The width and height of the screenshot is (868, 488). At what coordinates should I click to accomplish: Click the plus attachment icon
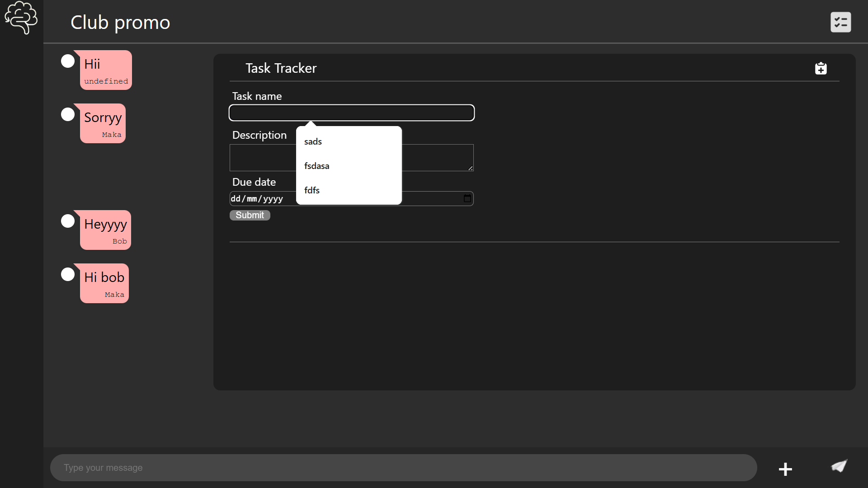[x=785, y=469]
